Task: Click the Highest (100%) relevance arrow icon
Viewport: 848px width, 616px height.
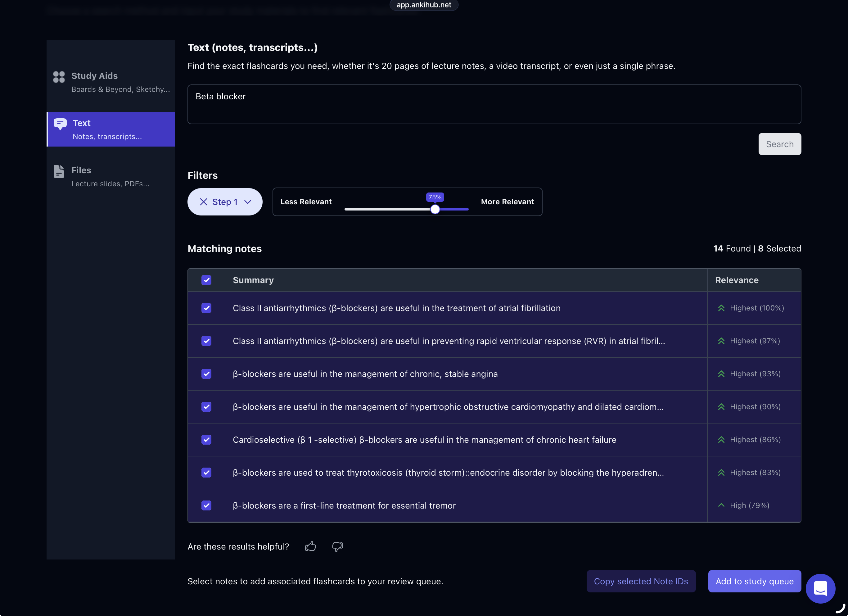Action: pos(721,308)
